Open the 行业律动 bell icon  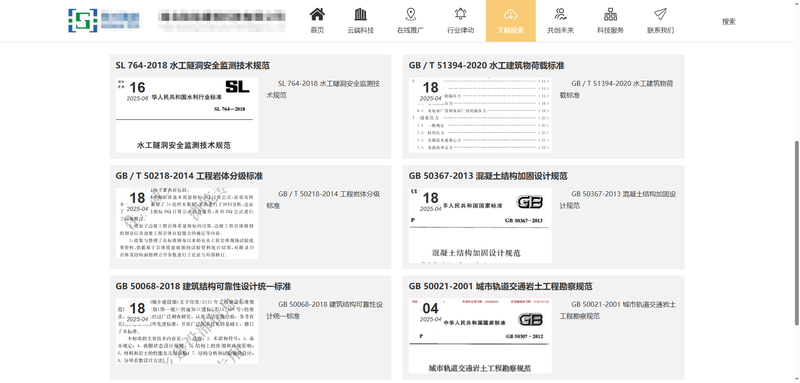point(461,14)
